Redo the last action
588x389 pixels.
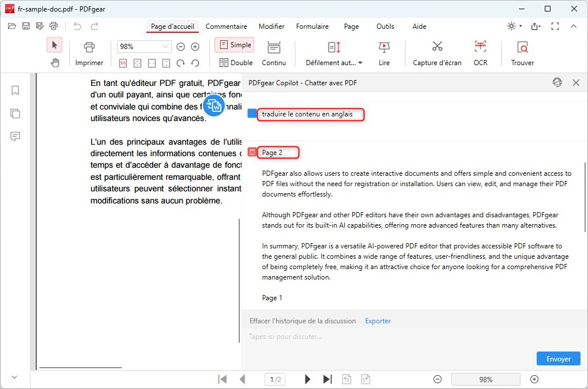(95, 27)
